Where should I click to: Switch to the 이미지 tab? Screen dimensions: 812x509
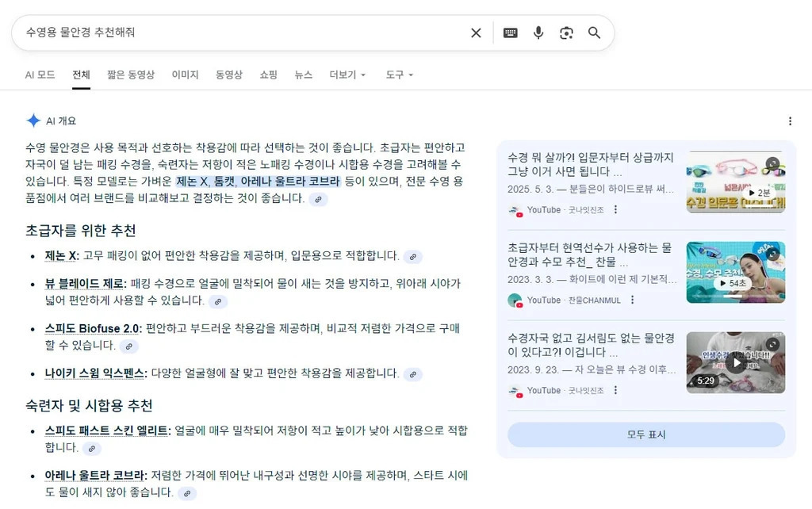click(185, 75)
